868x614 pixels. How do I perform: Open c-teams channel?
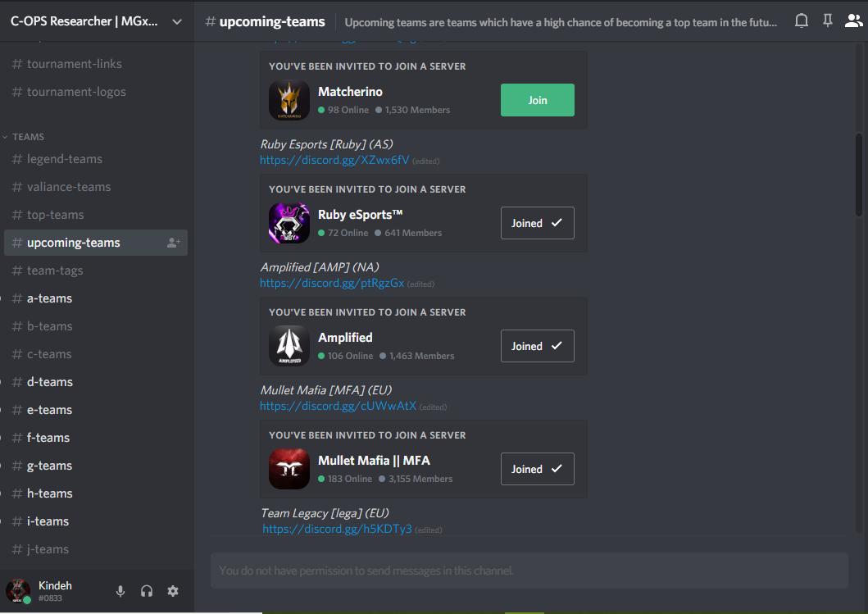click(x=96, y=354)
